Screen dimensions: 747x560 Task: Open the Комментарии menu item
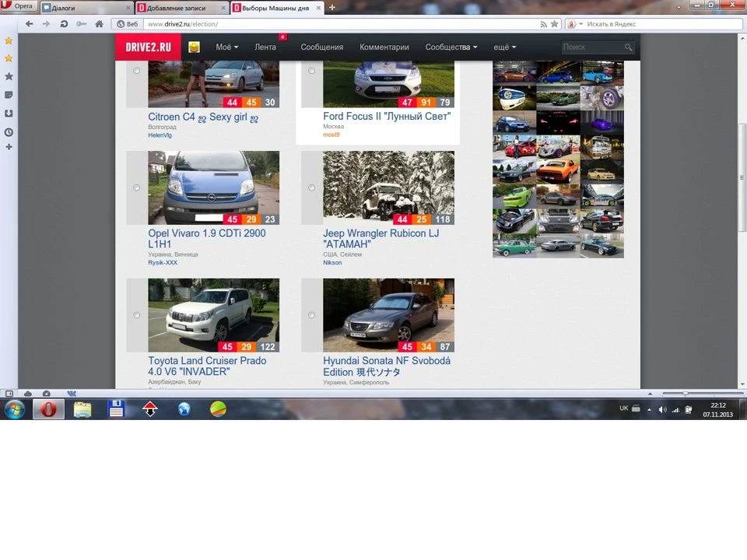click(x=384, y=47)
